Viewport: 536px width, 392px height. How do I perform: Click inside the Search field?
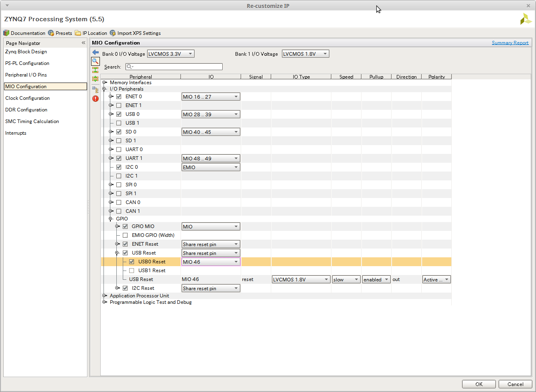pyautogui.click(x=174, y=67)
